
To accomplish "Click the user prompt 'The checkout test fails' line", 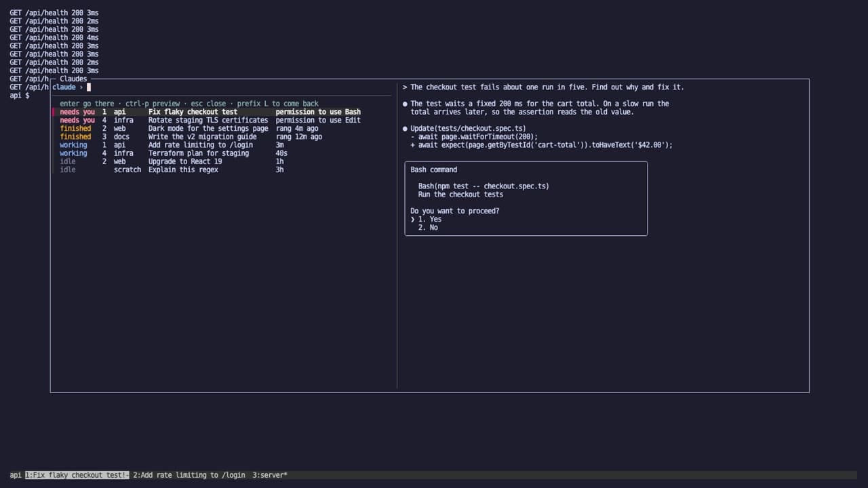I will click(543, 87).
